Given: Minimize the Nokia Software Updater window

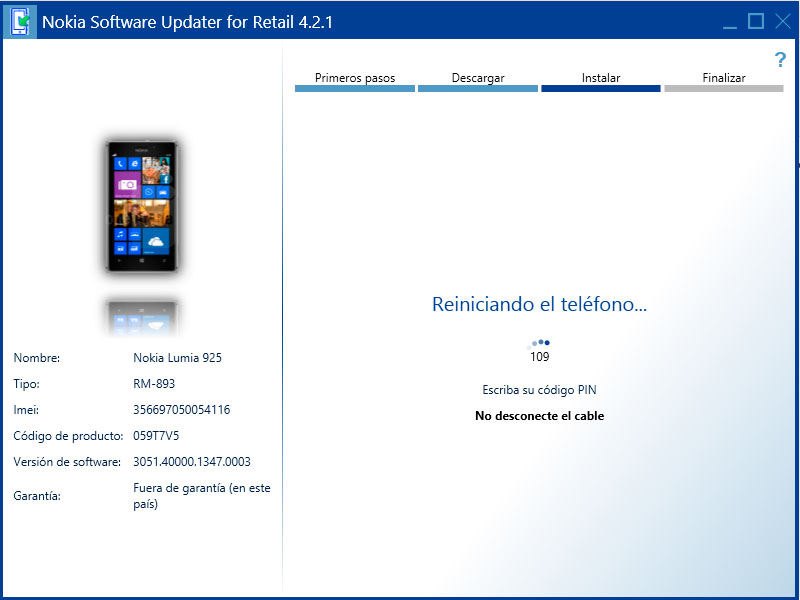Looking at the screenshot, I should [730, 22].
